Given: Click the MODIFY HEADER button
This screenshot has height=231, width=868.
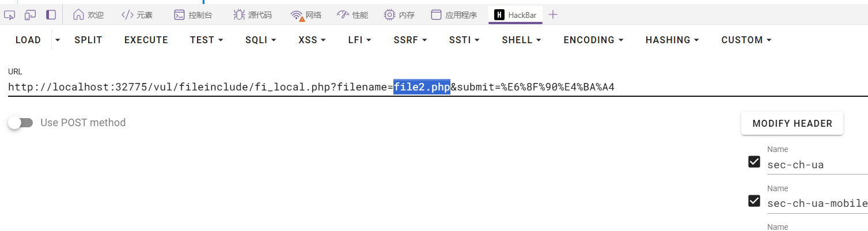Looking at the screenshot, I should (x=792, y=124).
